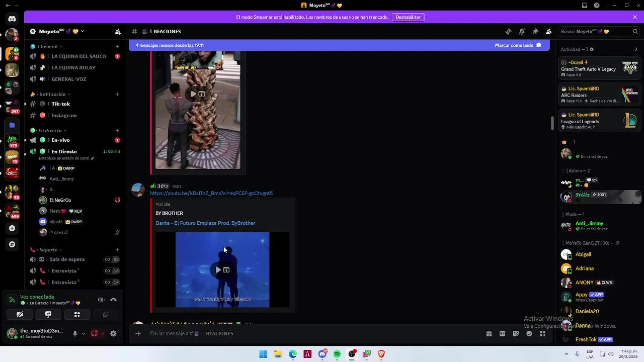Join LA EQUINA DEL SAOCO voice channel
Image resolution: width=644 pixels, height=362 pixels.
[x=75, y=56]
